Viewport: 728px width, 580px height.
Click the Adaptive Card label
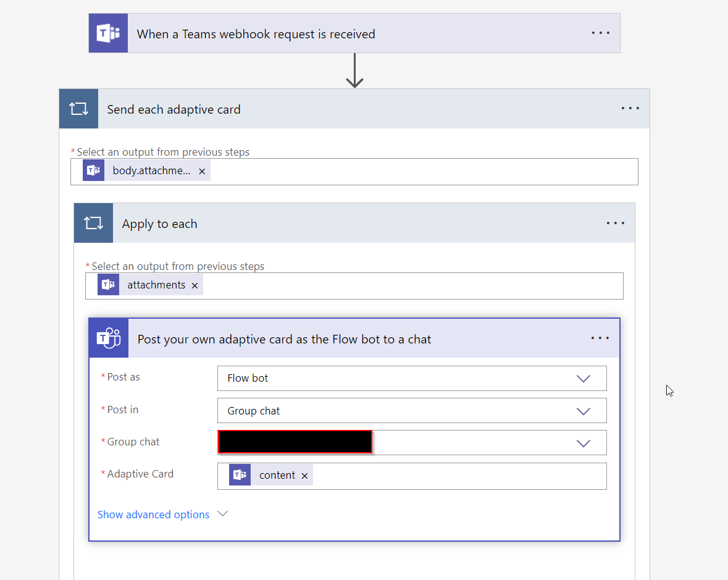140,474
